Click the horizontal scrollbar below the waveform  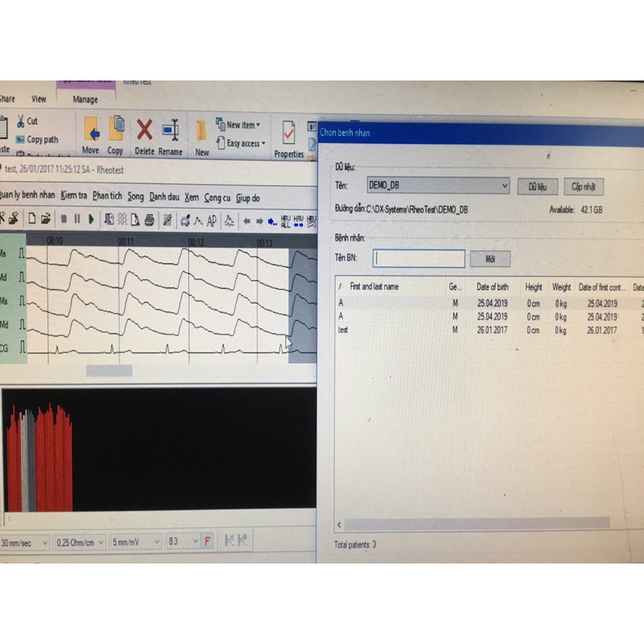coord(109,370)
